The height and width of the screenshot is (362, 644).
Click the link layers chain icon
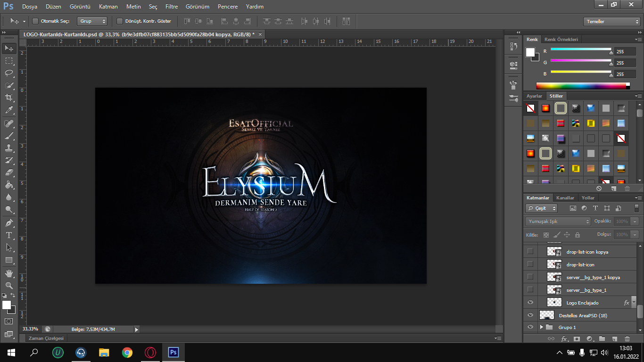click(x=551, y=338)
